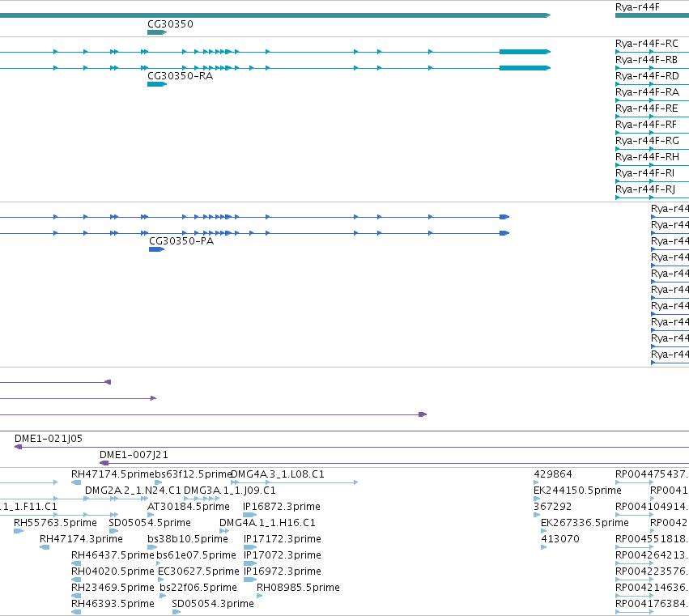Select the bs63f12.5prime EST label
Screen dimensions: 689x616
pos(194,474)
